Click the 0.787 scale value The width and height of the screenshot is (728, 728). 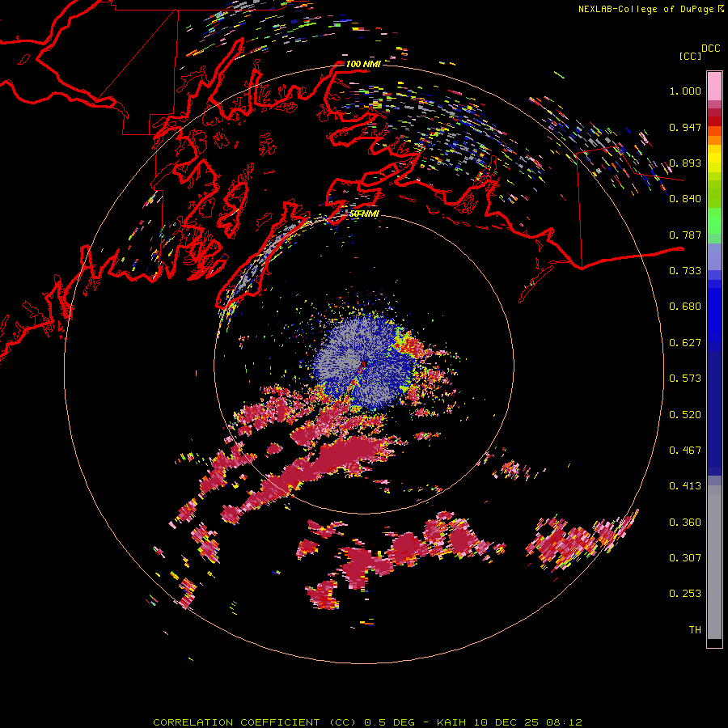(x=685, y=235)
